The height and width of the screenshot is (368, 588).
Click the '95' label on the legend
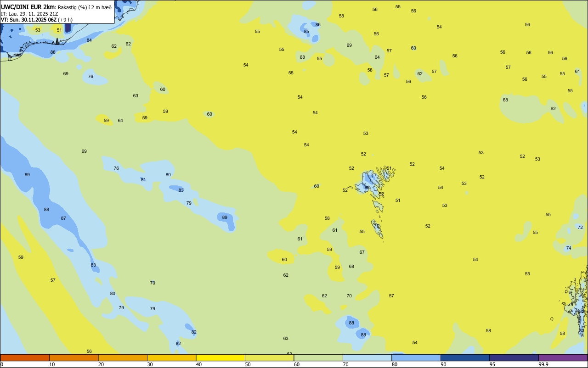point(492,364)
